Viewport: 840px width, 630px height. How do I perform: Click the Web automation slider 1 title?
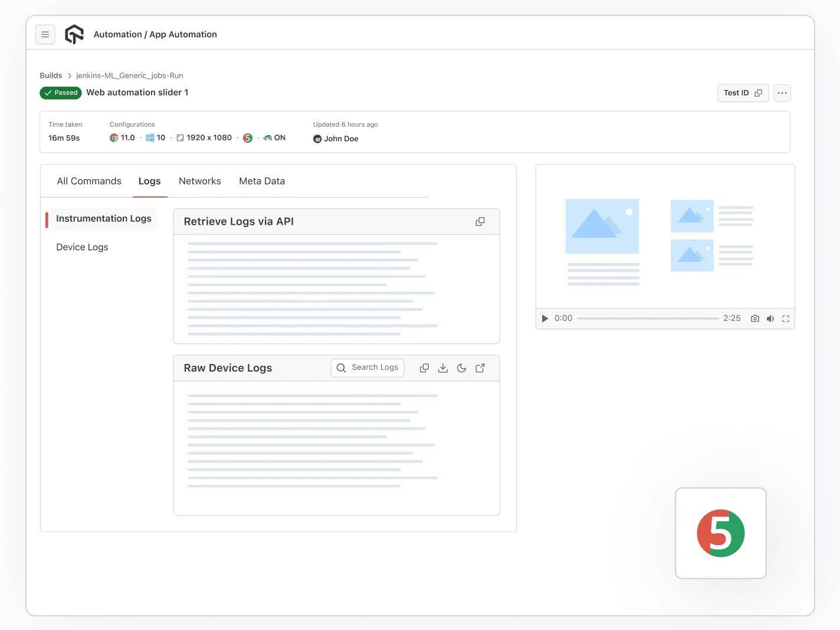point(137,93)
